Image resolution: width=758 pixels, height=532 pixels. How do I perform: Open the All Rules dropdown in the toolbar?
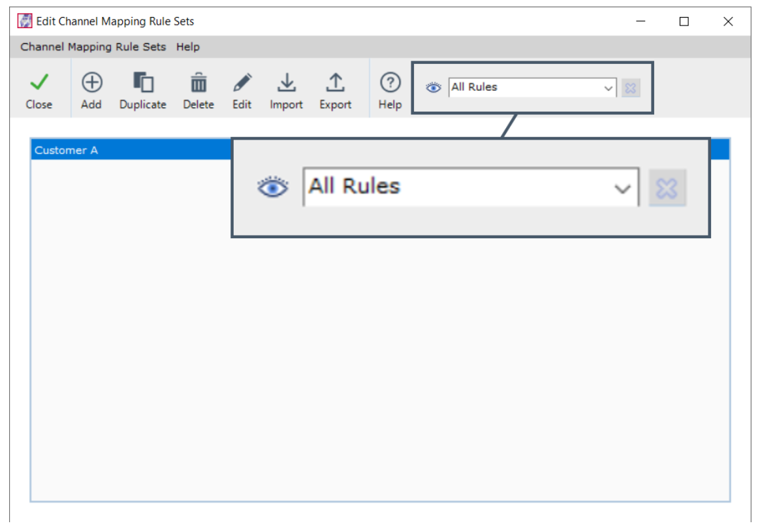(532, 87)
